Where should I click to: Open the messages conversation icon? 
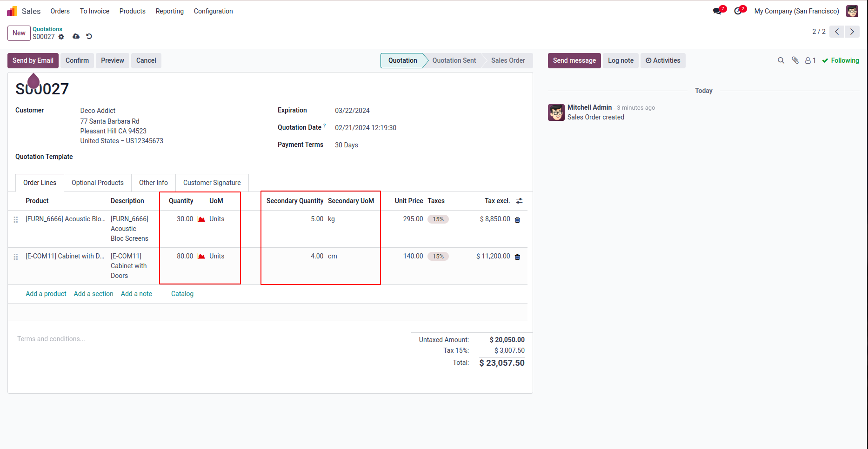point(717,11)
